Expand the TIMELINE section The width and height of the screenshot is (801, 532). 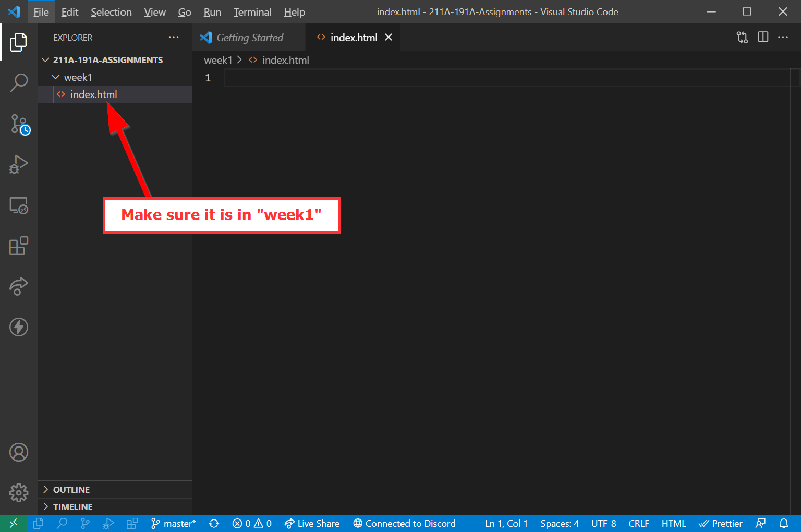click(x=72, y=507)
